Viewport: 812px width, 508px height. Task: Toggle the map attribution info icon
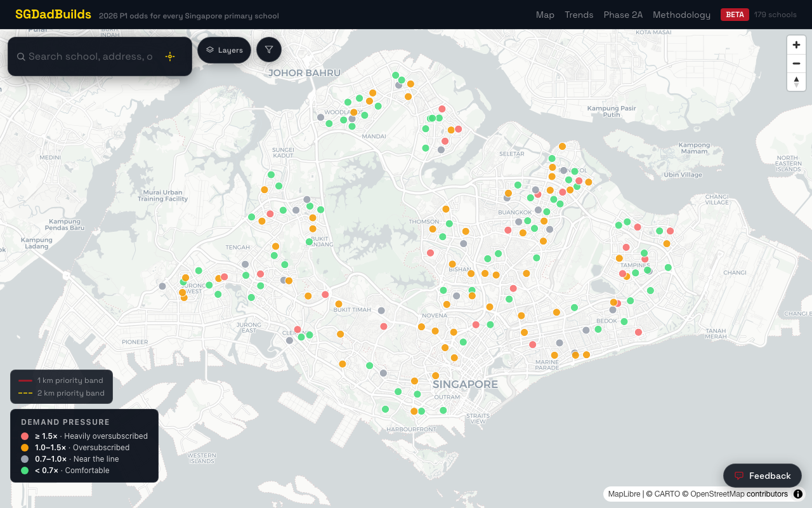tap(798, 494)
